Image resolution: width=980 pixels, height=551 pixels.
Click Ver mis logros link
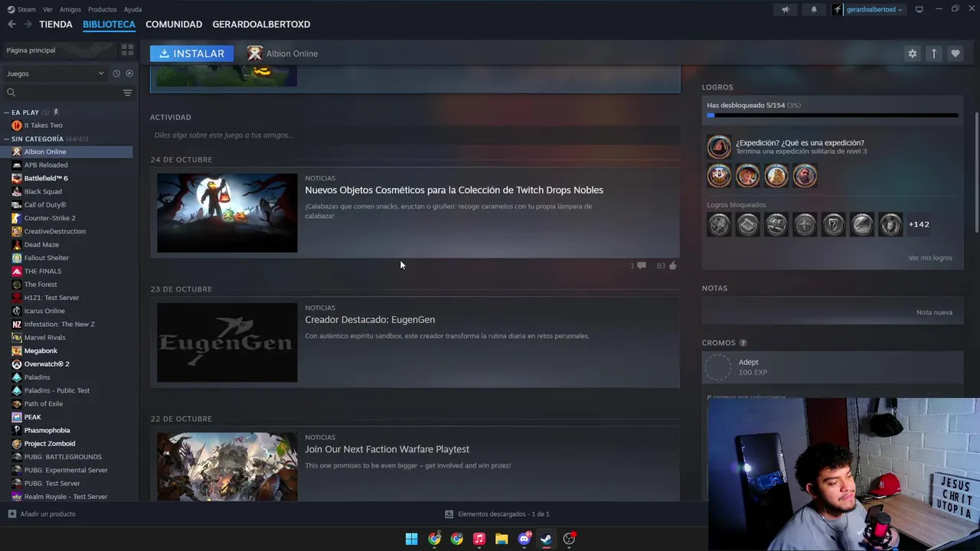[930, 258]
